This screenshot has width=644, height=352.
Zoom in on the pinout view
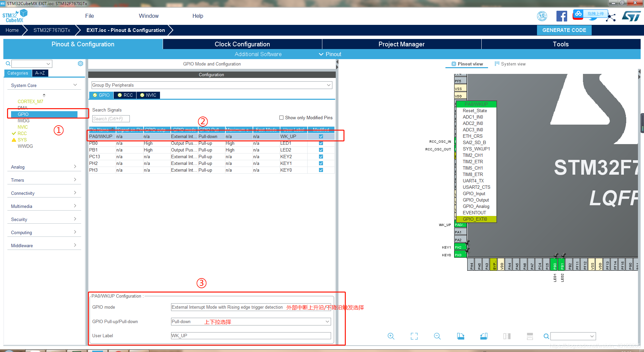click(391, 336)
